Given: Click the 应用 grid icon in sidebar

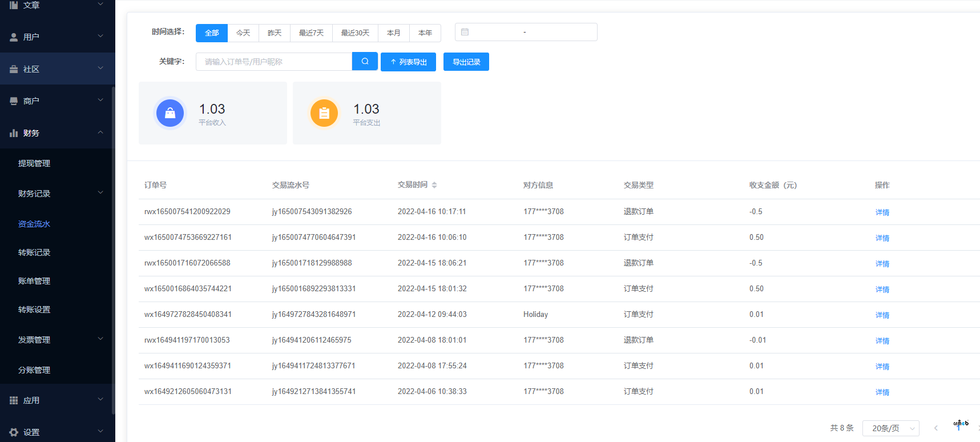Looking at the screenshot, I should 14,400.
